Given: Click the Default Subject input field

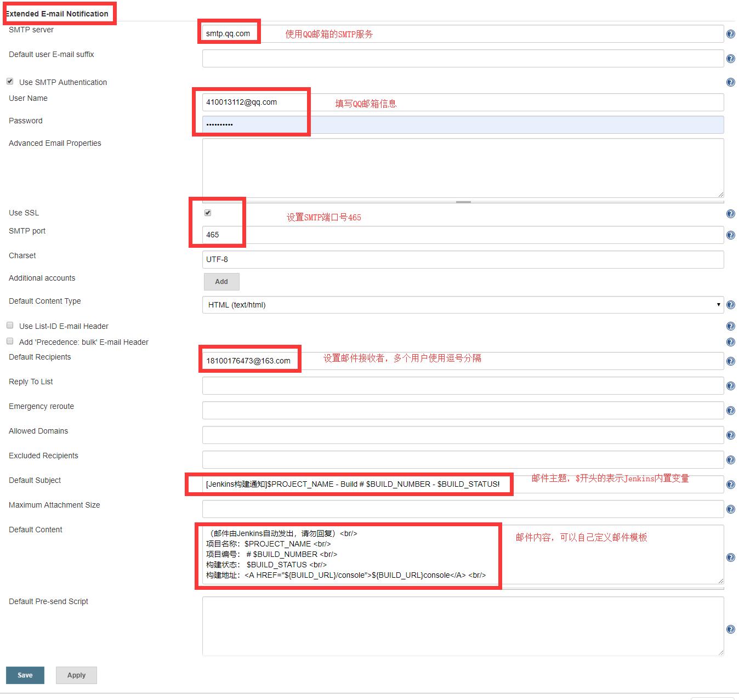Looking at the screenshot, I should (463, 484).
